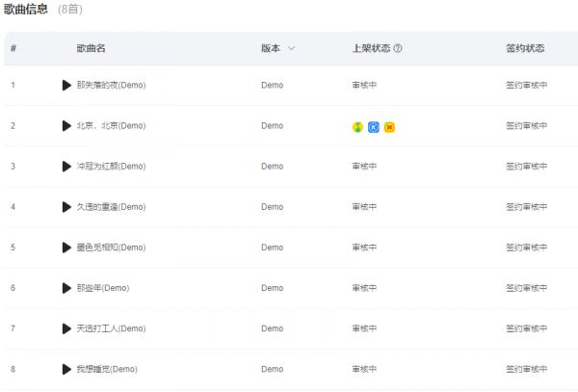Click the yellow Kuwo platform icon

click(x=389, y=126)
